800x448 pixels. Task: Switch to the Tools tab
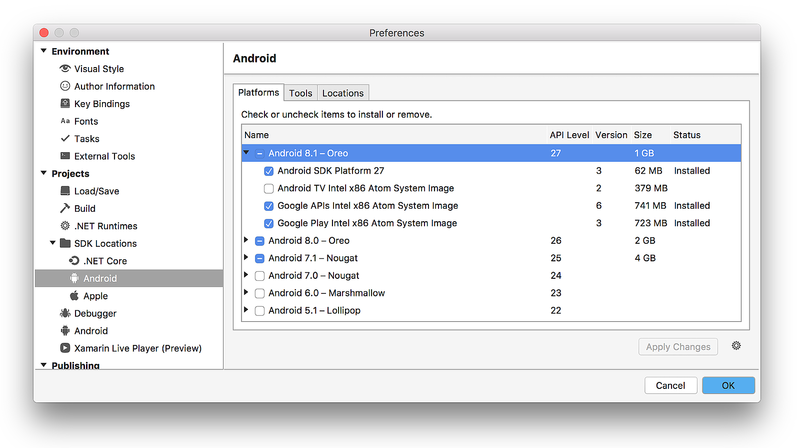(x=300, y=93)
